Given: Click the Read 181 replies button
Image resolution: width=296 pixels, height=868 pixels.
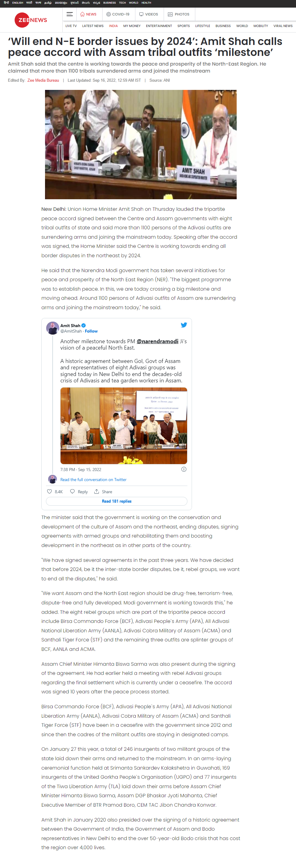Looking at the screenshot, I should (117, 501).
